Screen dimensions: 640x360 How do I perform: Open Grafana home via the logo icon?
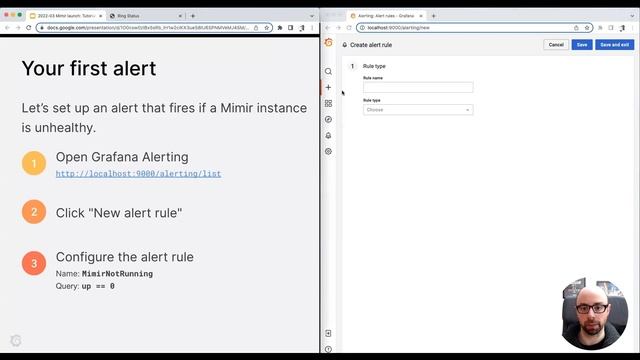pos(329,42)
